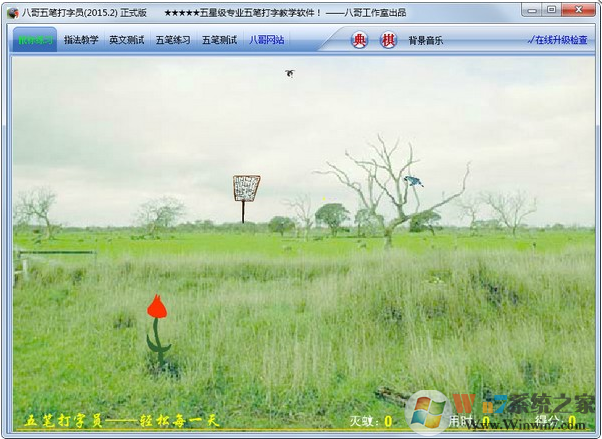The height and width of the screenshot is (439, 602).
Task: Open the 八哥网站 link
Action: [x=266, y=40]
